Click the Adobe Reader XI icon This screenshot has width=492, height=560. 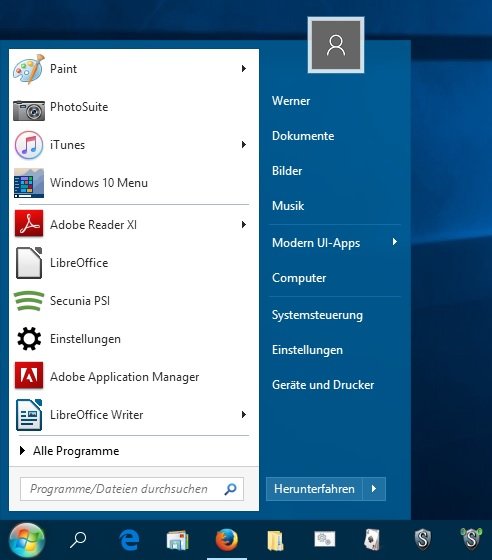click(29, 224)
